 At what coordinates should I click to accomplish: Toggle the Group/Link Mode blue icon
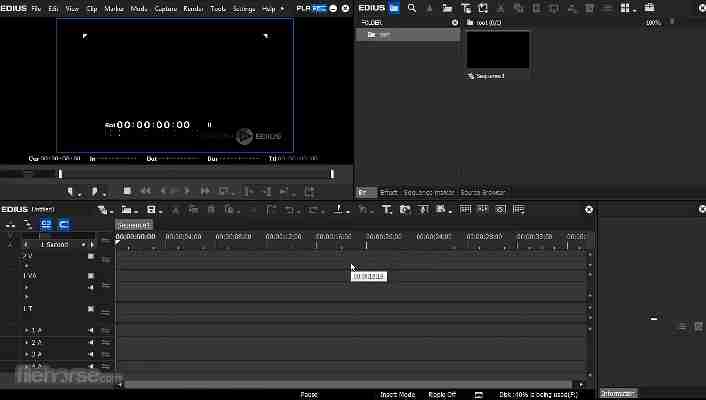(x=64, y=224)
